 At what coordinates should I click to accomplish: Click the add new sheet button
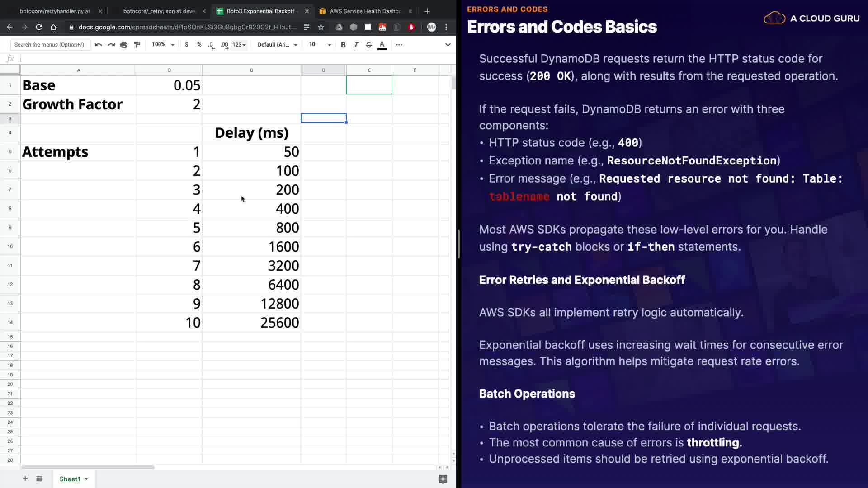tap(25, 479)
